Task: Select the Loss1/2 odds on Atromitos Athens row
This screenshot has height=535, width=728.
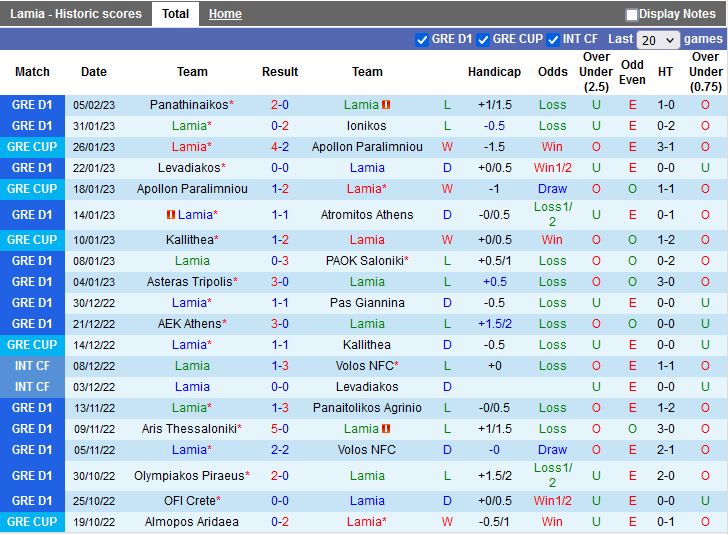Action: [x=552, y=215]
